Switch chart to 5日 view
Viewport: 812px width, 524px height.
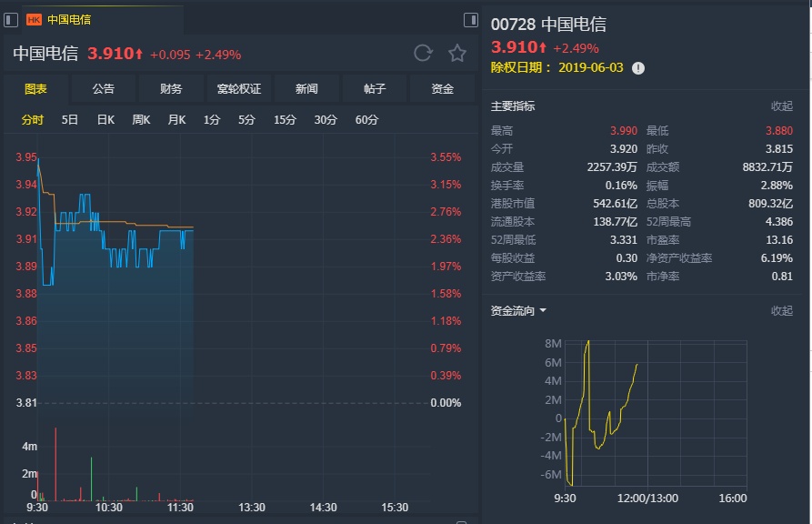pyautogui.click(x=70, y=120)
